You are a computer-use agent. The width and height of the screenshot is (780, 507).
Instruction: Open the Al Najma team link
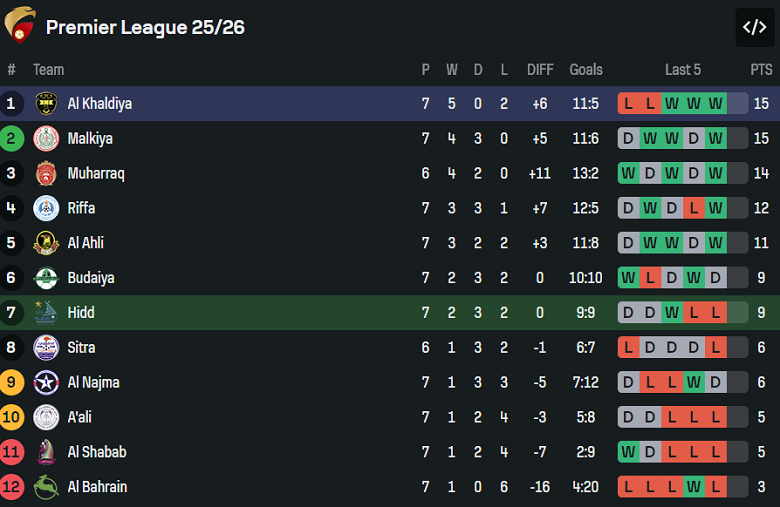pos(93,382)
